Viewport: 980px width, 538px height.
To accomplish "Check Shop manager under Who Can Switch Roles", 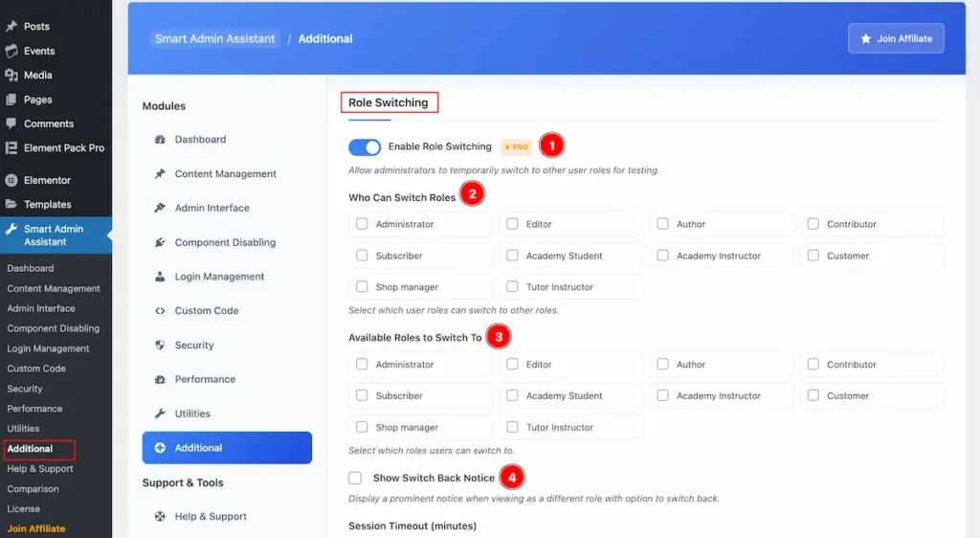I will 362,286.
